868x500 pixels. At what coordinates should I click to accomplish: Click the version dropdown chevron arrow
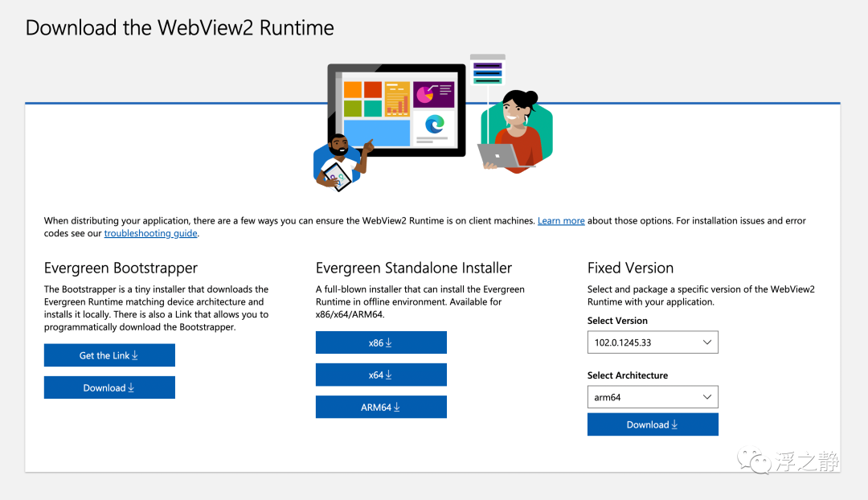707,342
